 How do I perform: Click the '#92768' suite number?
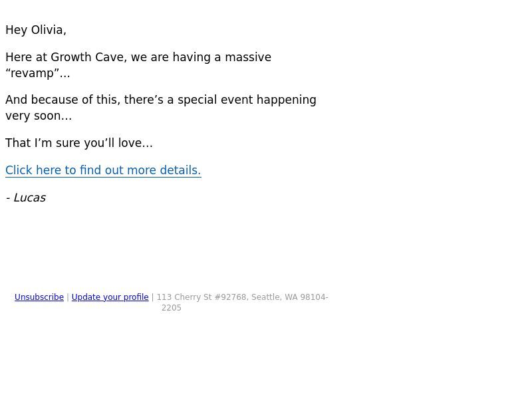[x=230, y=297]
